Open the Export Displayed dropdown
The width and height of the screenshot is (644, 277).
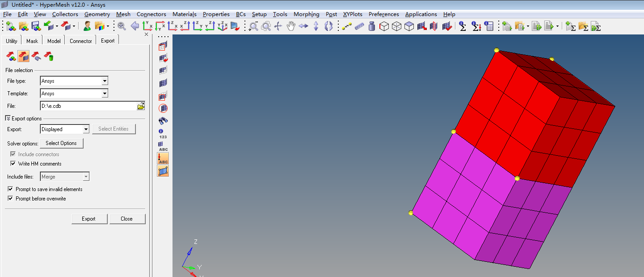86,129
